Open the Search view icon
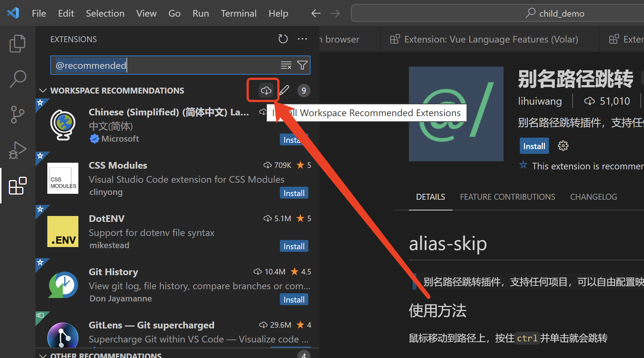This screenshot has width=644, height=358. [x=17, y=79]
